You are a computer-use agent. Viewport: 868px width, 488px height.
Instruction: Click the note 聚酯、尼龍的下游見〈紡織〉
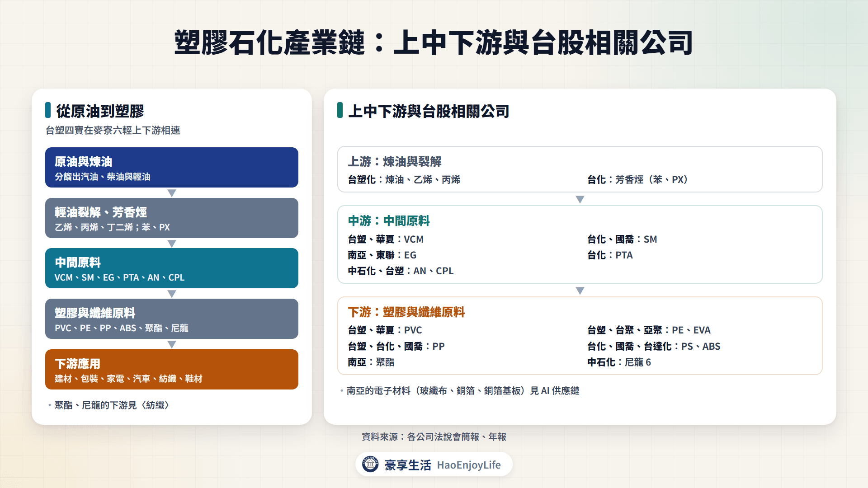pyautogui.click(x=112, y=405)
